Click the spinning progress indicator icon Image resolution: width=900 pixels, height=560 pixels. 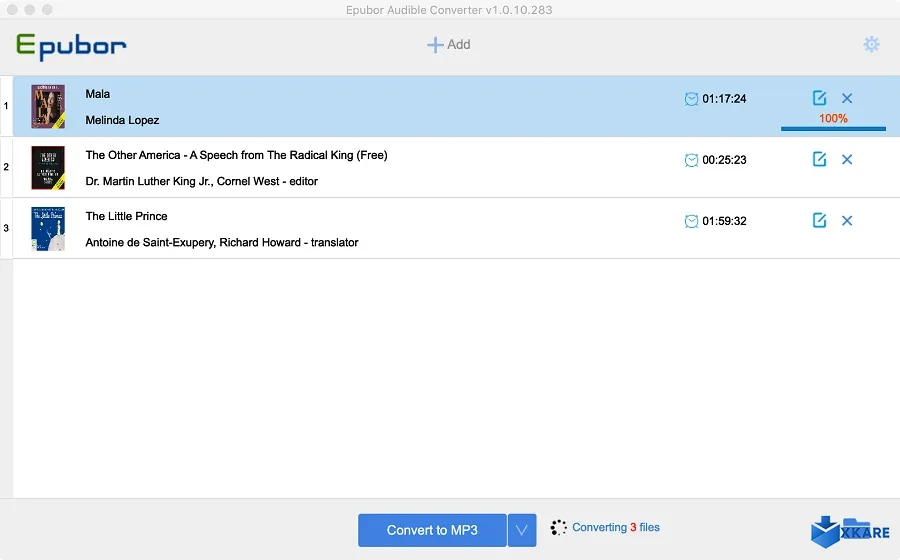click(x=558, y=527)
